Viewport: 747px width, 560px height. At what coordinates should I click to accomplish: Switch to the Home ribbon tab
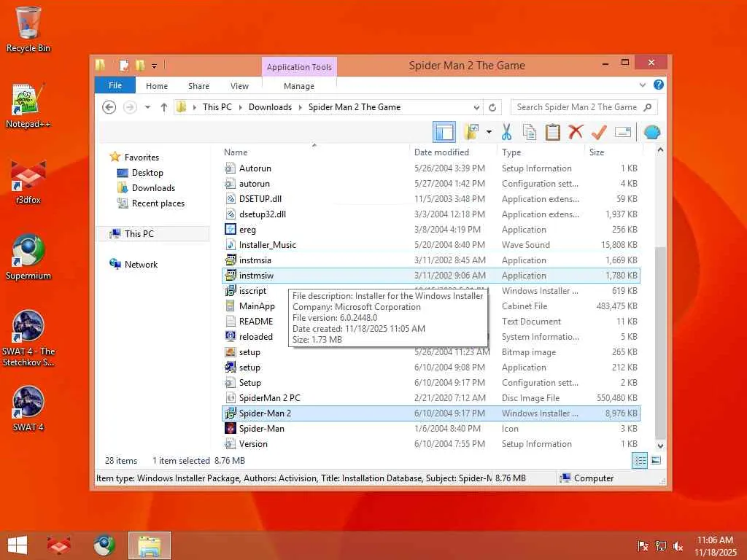(x=157, y=86)
